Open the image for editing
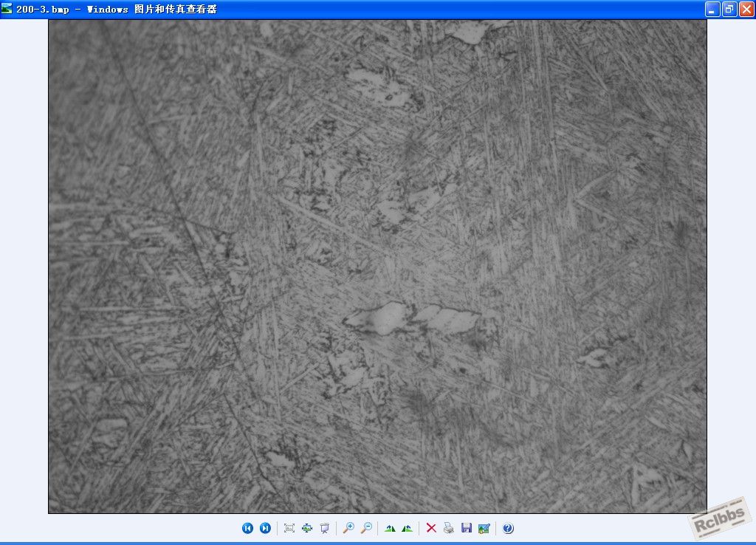This screenshot has width=756, height=545. [x=484, y=528]
